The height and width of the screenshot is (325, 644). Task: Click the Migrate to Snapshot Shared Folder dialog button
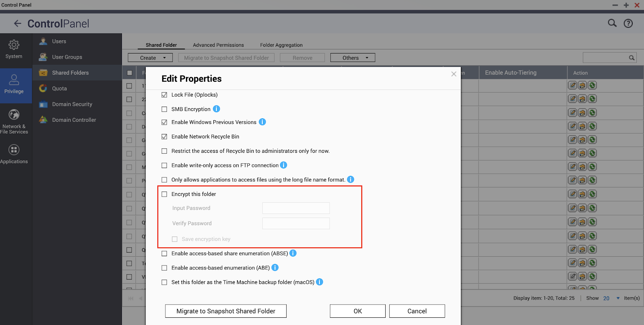pyautogui.click(x=226, y=311)
